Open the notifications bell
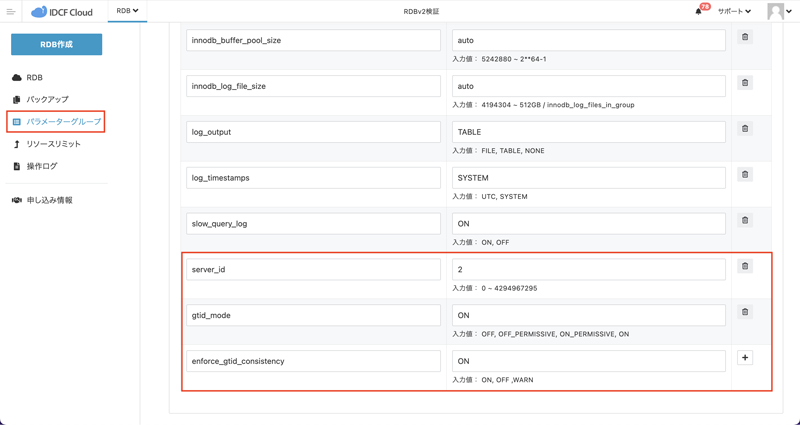The height and width of the screenshot is (425, 800). 699,12
